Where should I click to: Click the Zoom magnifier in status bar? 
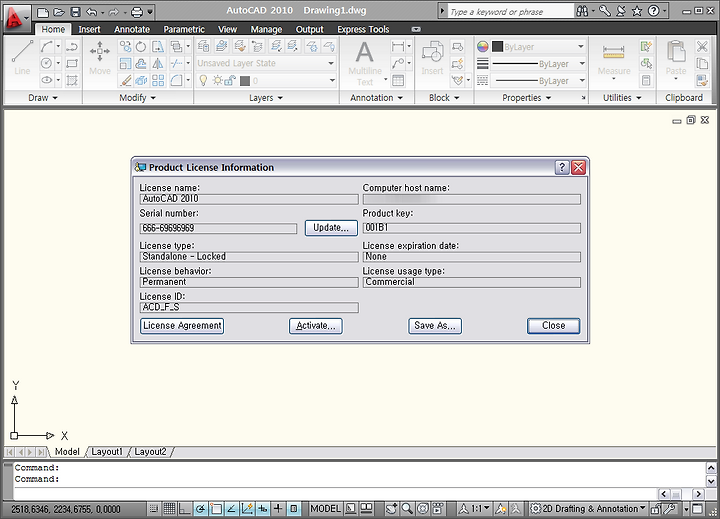pos(407,508)
